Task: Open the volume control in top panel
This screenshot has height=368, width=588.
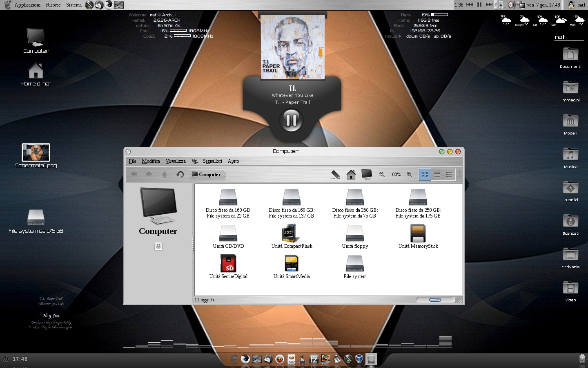Action: [x=511, y=5]
